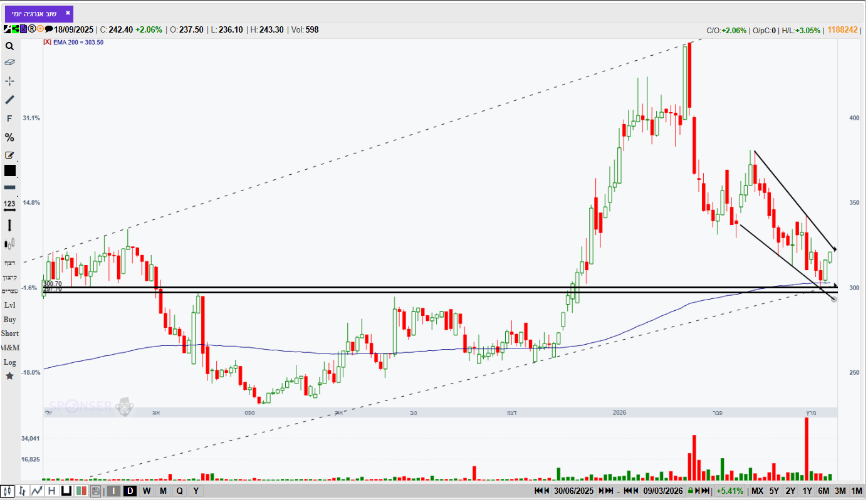Click the black diagonal edit icon beside share
The image size is (868, 502).
(7, 29)
